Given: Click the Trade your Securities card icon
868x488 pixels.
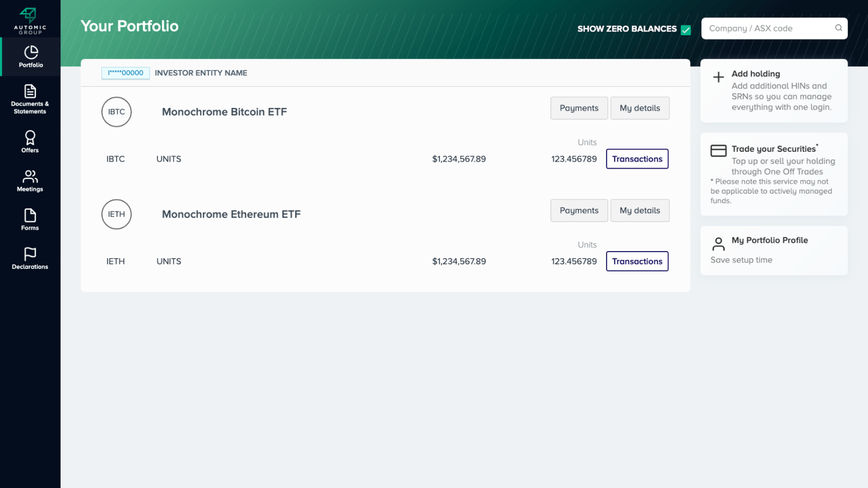Looking at the screenshot, I should 718,151.
